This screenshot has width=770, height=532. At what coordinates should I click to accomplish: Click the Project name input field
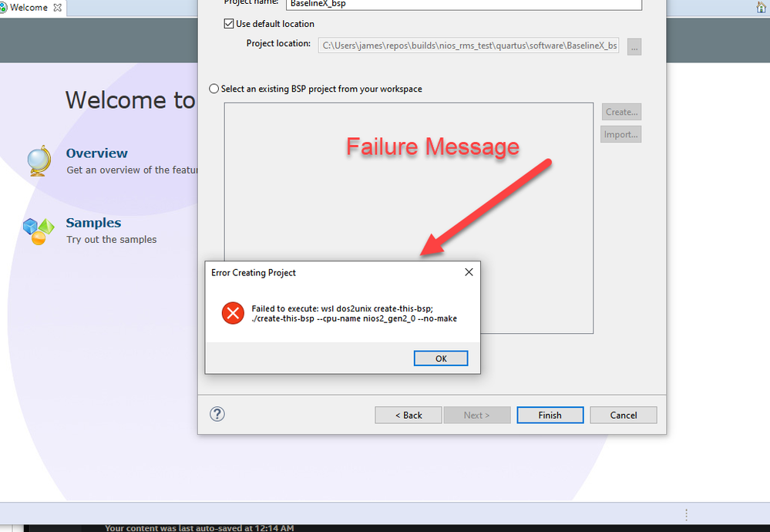click(463, 4)
